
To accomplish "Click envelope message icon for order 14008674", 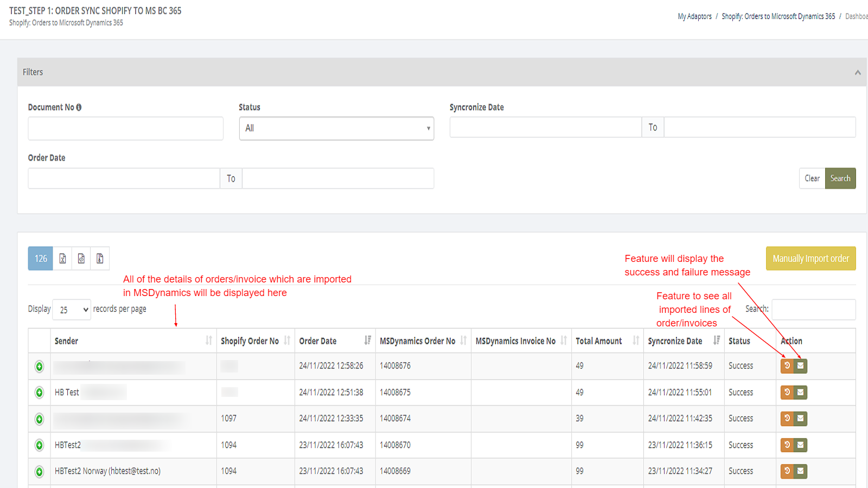I will coord(801,419).
